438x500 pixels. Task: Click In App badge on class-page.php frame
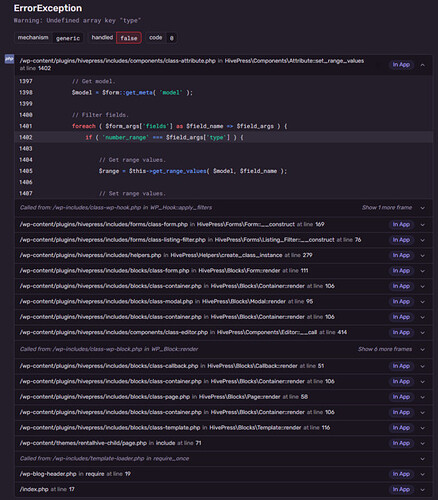401,397
